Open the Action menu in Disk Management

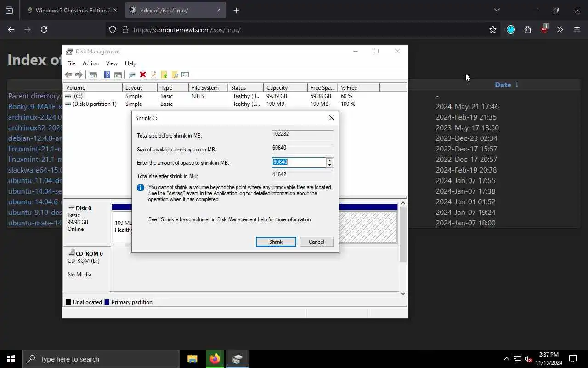[90, 63]
